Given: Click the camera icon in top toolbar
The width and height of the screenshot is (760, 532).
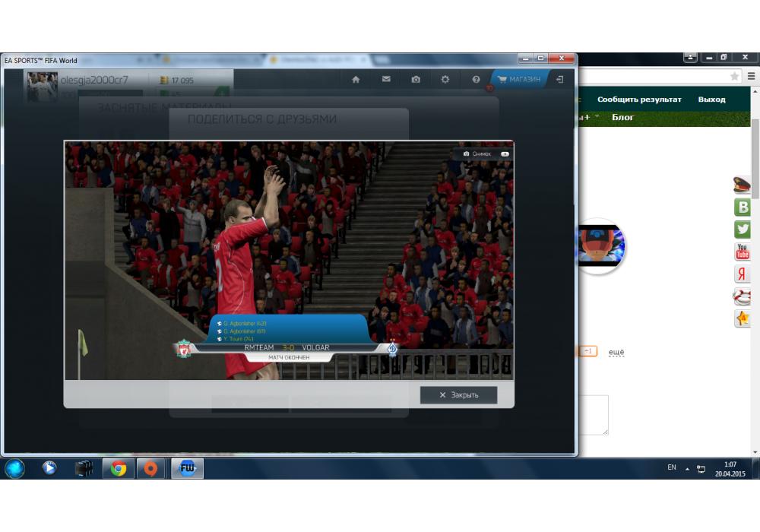Looking at the screenshot, I should (416, 80).
